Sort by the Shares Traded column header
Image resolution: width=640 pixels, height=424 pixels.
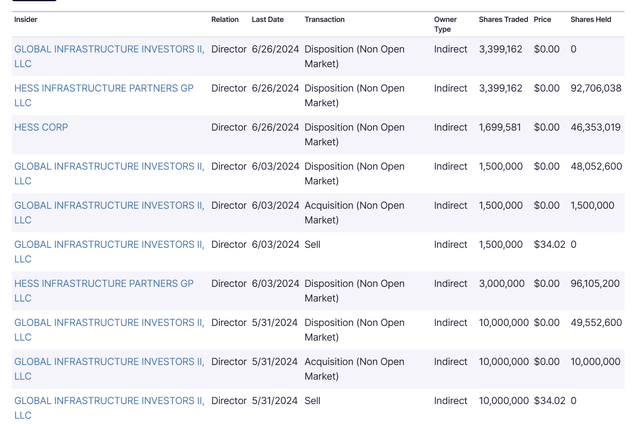503,20
